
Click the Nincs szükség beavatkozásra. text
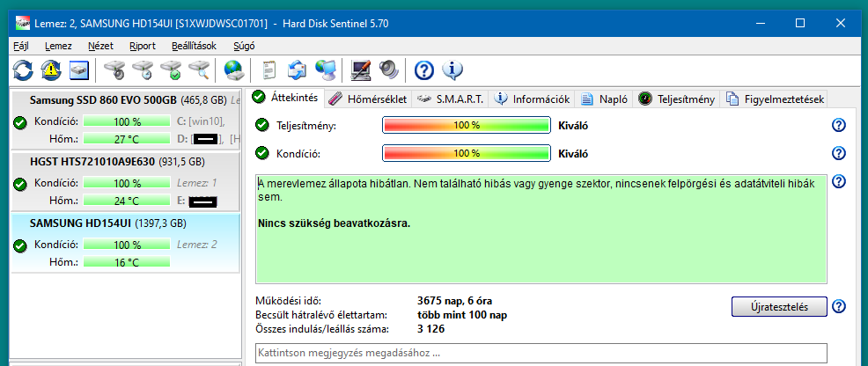pos(334,224)
